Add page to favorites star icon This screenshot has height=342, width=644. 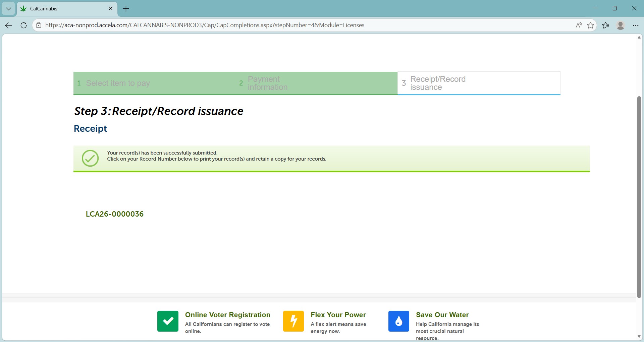[591, 25]
